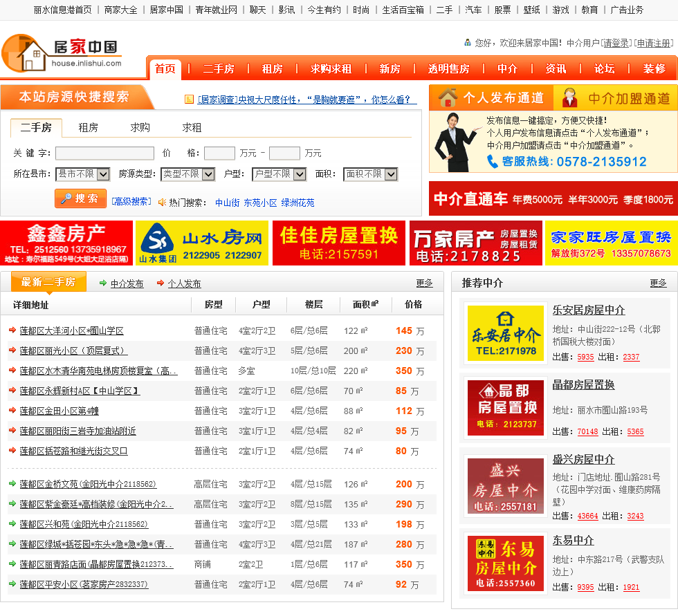Open 装修 in the navigation bar

[654, 68]
